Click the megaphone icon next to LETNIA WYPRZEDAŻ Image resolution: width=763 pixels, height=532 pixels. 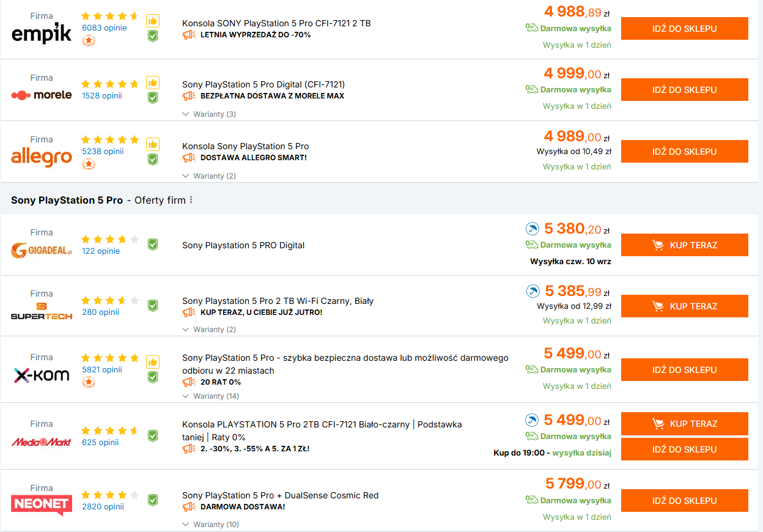[x=189, y=35]
